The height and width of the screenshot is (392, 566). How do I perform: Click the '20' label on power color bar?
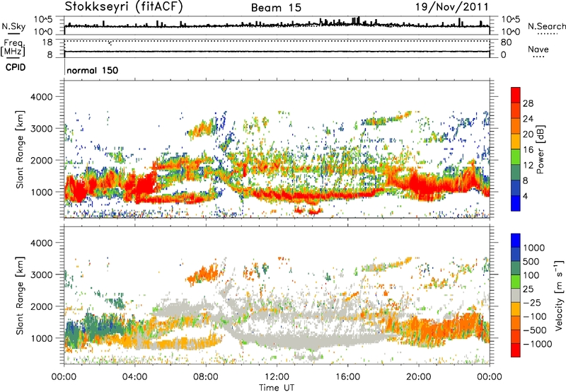[528, 134]
